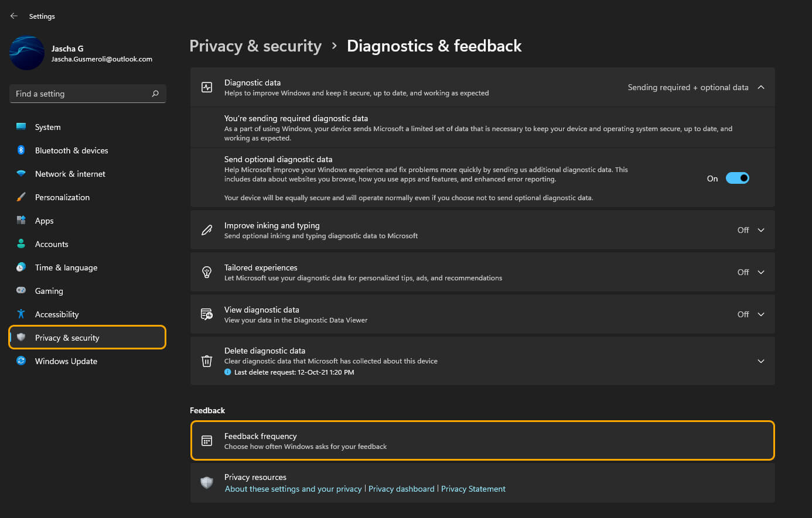Viewport: 812px width, 518px height.
Task: Click the Last delete request date text
Action: click(294, 372)
